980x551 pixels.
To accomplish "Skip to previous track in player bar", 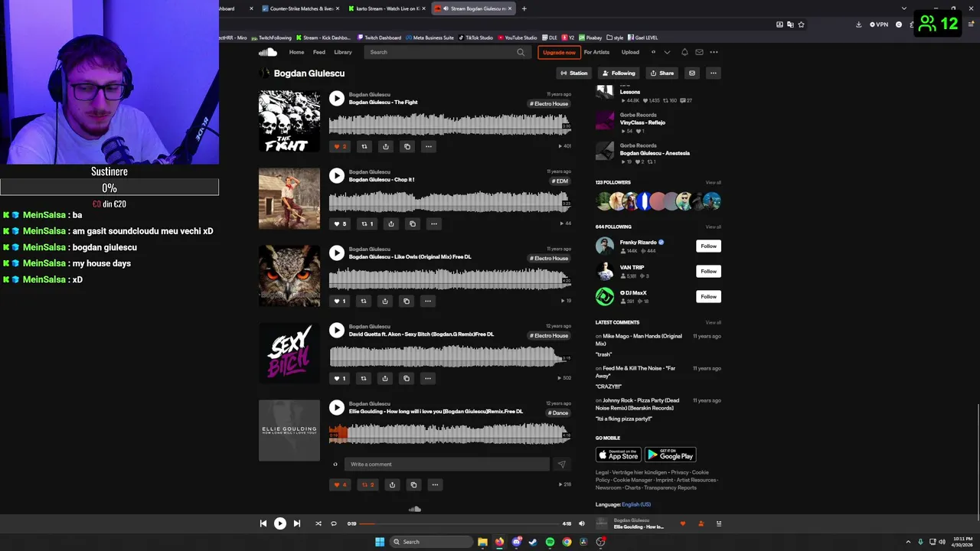I will pyautogui.click(x=263, y=523).
